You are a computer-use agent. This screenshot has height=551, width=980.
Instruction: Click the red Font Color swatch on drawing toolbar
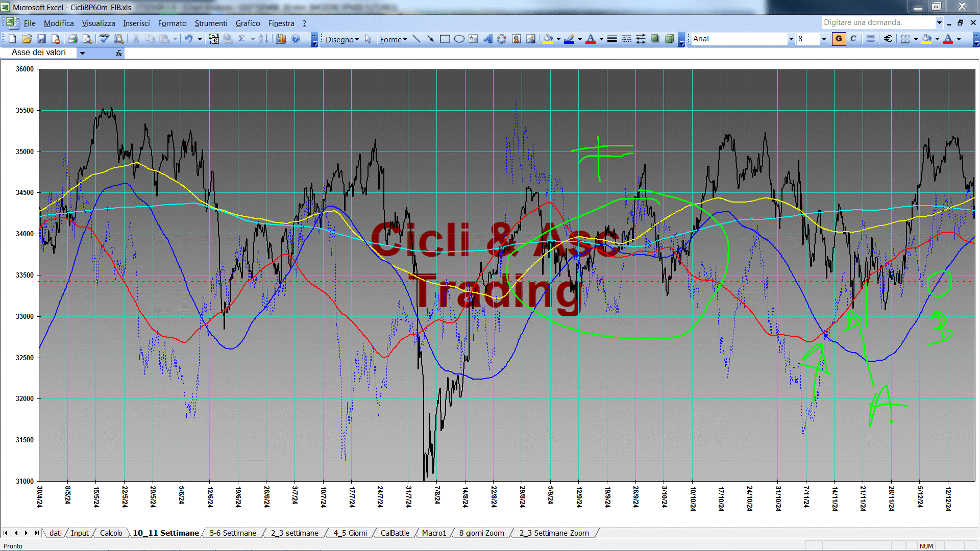[591, 39]
